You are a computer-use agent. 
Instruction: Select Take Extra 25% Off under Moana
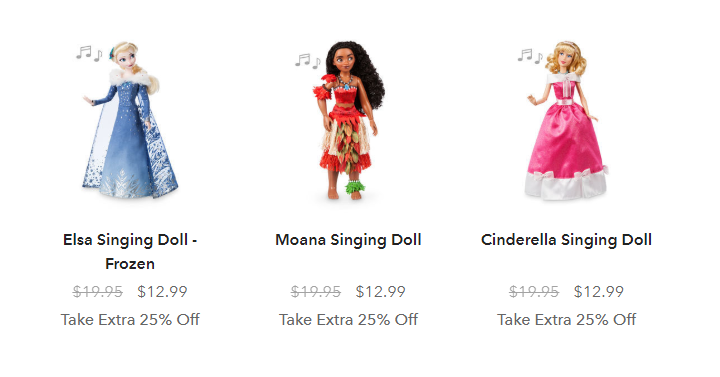pos(349,320)
